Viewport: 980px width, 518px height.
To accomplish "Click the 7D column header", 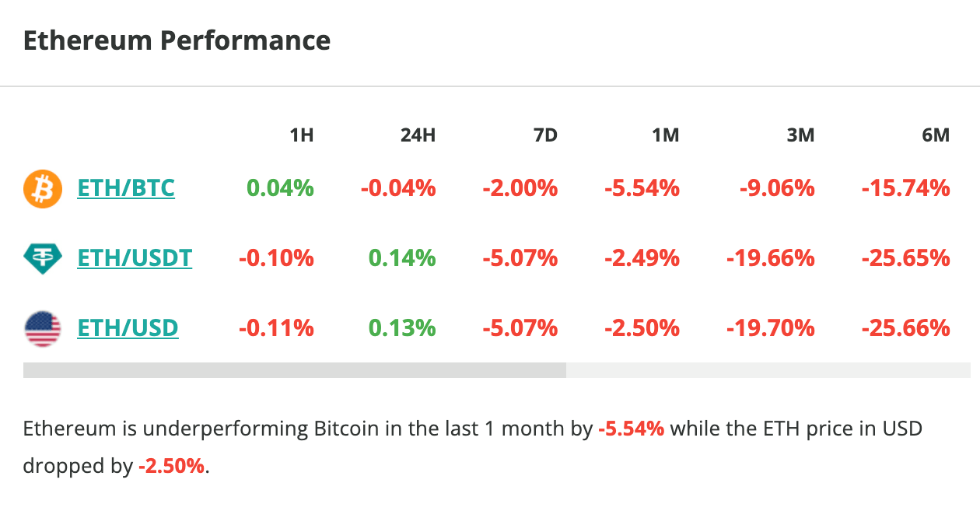I will pos(545,135).
